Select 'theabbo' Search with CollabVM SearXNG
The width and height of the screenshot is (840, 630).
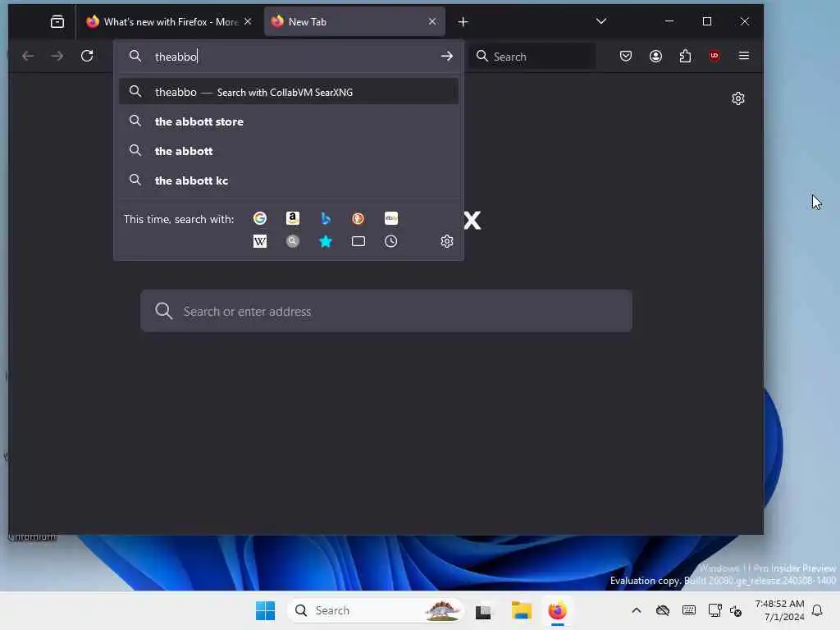(289, 92)
